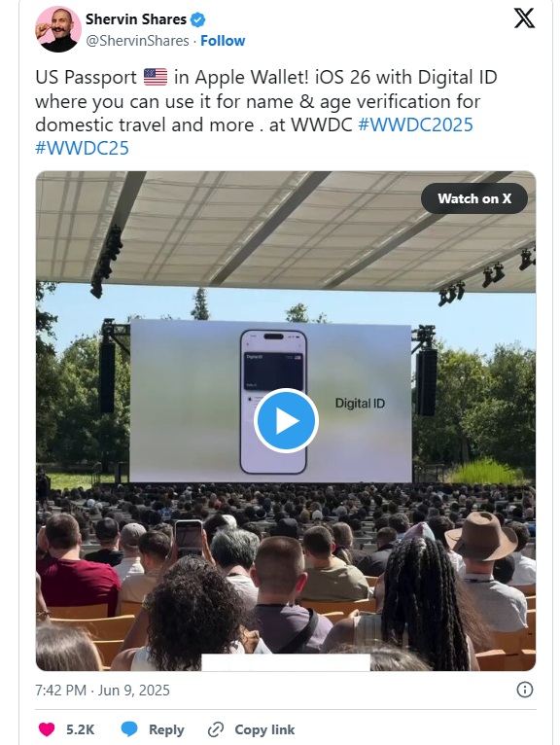Click the Reply text label
The width and height of the screenshot is (560, 745).
(x=166, y=729)
